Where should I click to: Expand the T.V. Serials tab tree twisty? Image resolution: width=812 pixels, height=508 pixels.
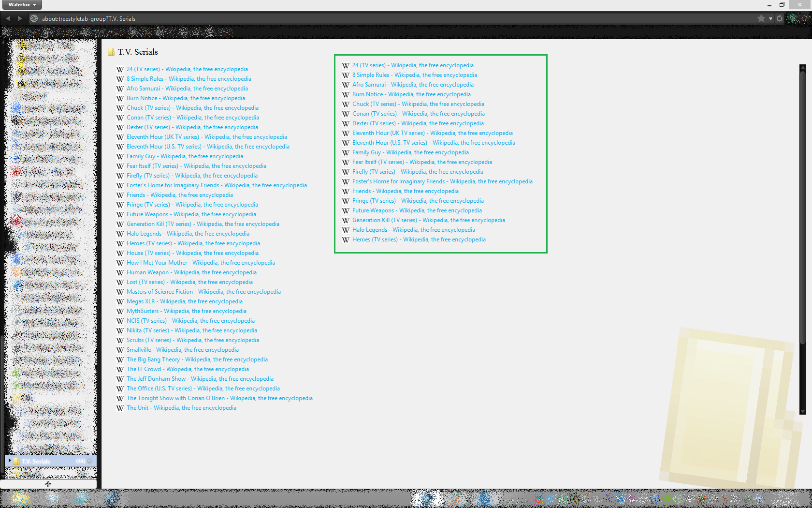pos(10,461)
